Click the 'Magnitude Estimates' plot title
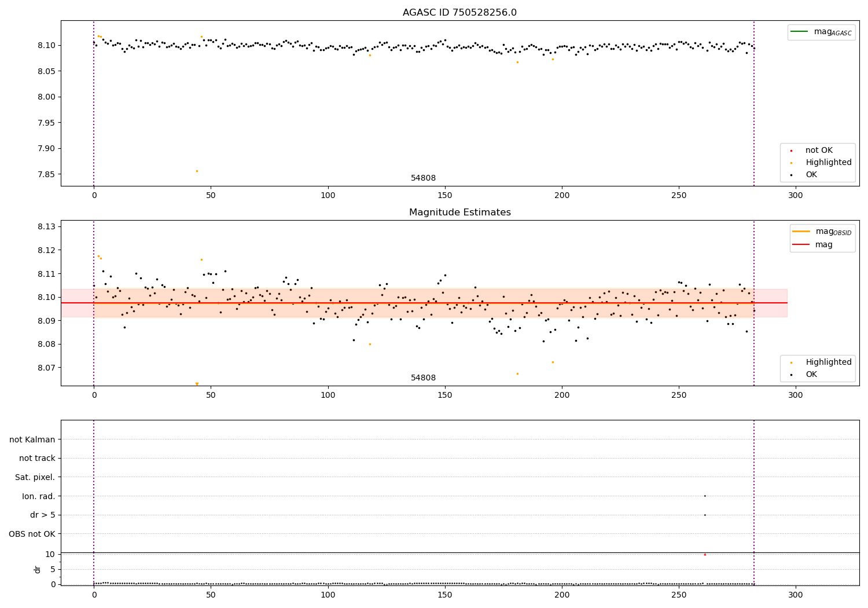Screen dimensions: 868x608 [x=459, y=213]
